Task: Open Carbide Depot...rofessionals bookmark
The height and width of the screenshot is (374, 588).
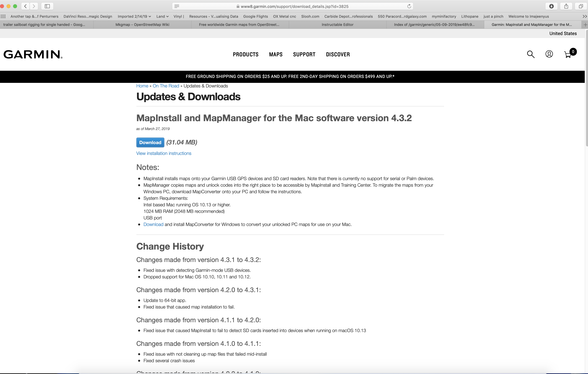Action: tap(349, 16)
